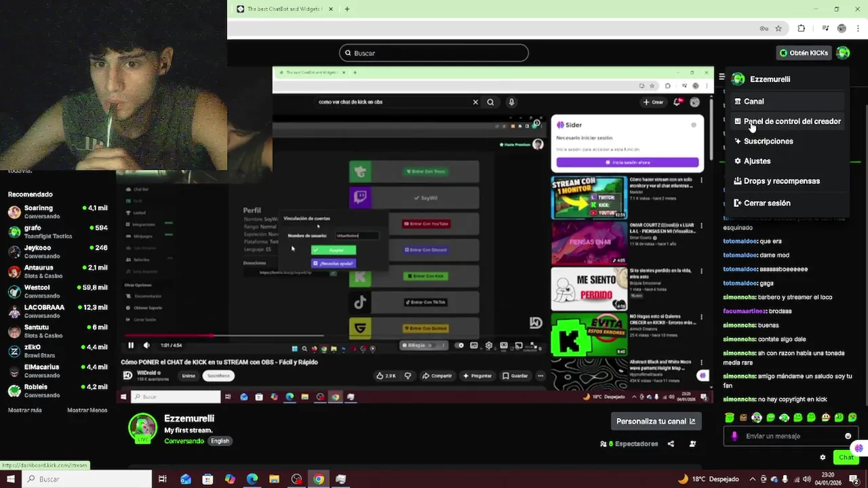Open recommended channel Santutu
Viewport: 868px width, 488px height.
point(58,331)
